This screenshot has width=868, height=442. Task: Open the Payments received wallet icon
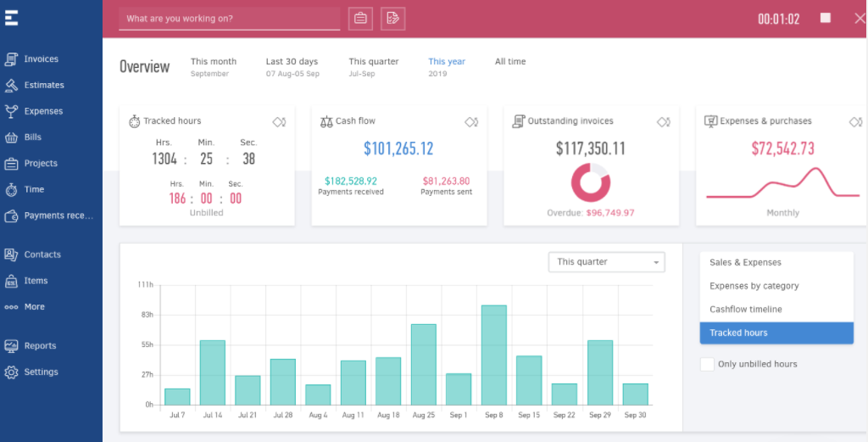click(x=11, y=215)
